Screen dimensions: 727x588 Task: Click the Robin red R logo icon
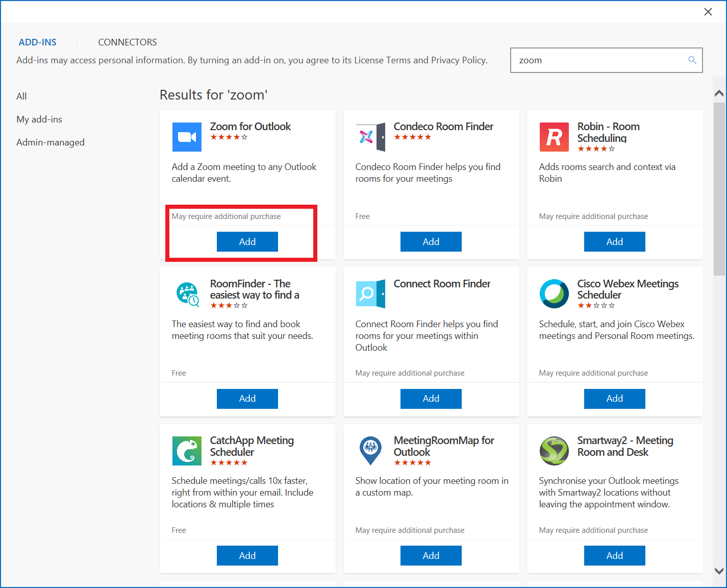[x=554, y=137]
